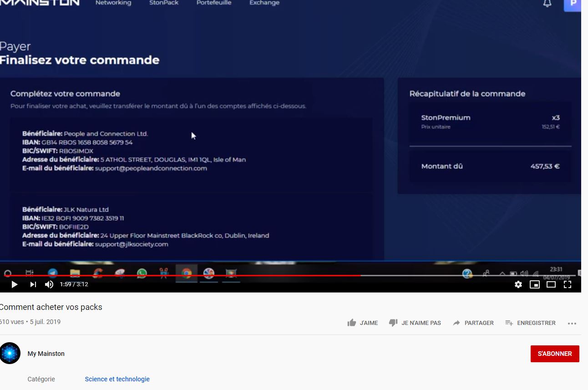Click the IBAN GB14 RBOS line

77,142
